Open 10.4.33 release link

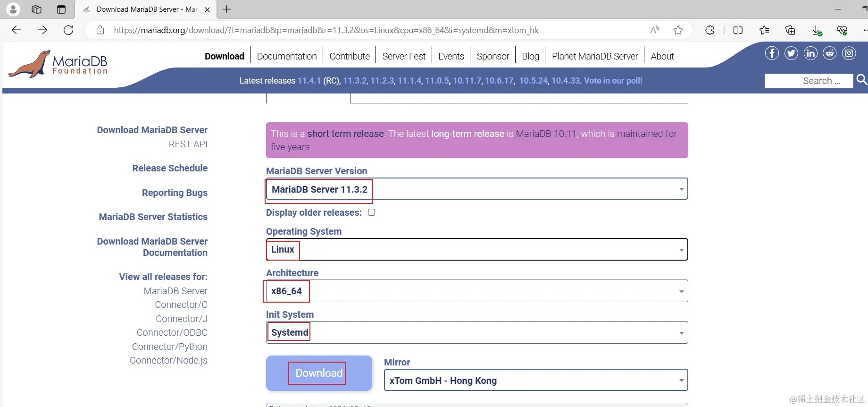[566, 81]
